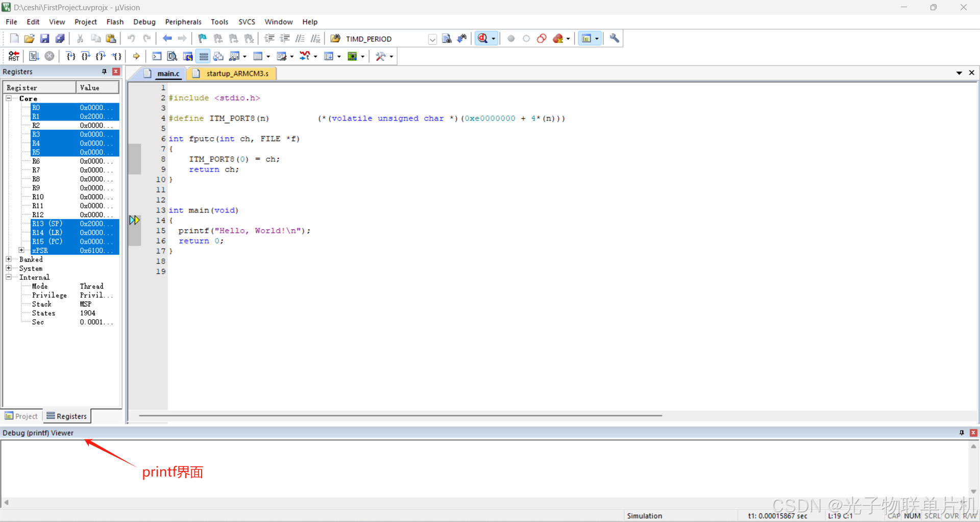Open the Symbols Window icon

click(188, 56)
